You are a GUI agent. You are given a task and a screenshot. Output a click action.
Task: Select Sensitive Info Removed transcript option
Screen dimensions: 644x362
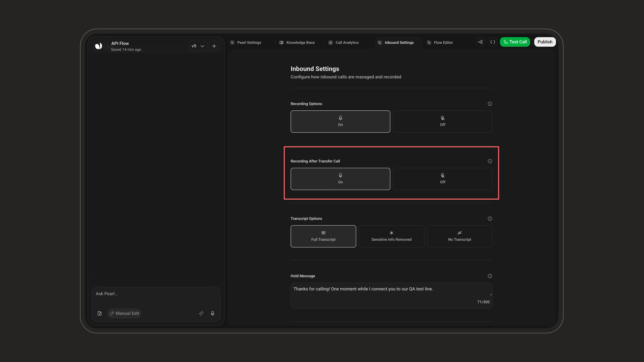tap(391, 236)
